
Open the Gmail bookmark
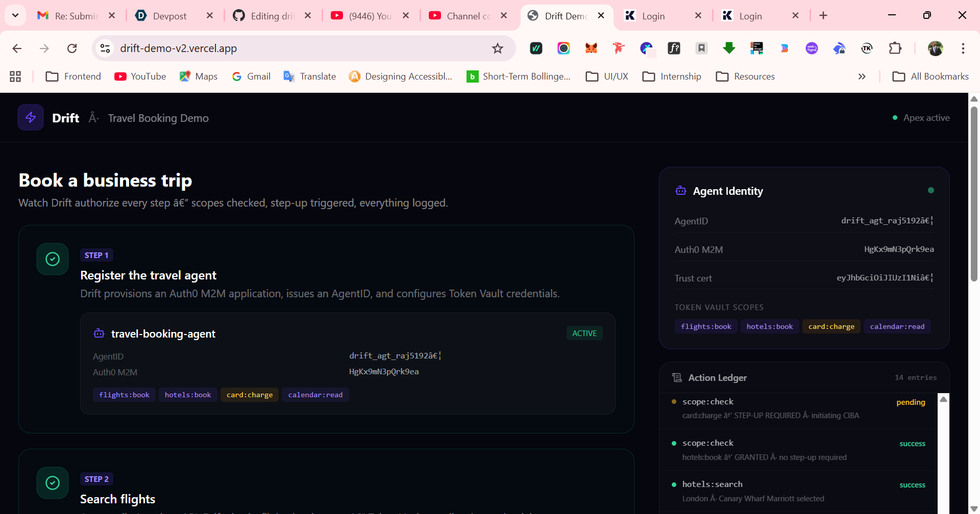click(251, 76)
